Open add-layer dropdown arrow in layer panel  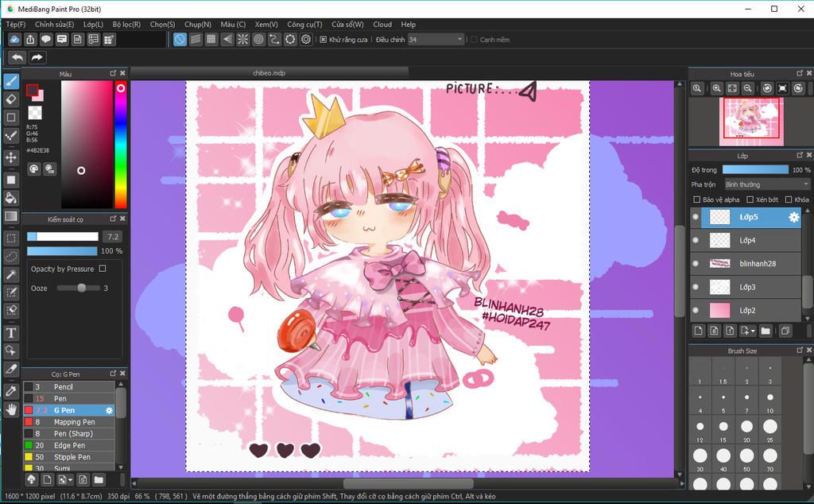pos(748,331)
